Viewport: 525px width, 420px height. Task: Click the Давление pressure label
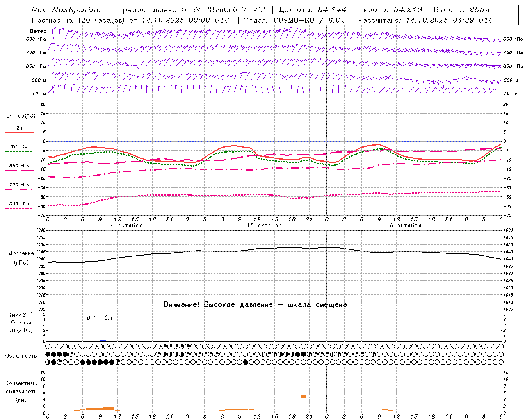pyautogui.click(x=21, y=253)
